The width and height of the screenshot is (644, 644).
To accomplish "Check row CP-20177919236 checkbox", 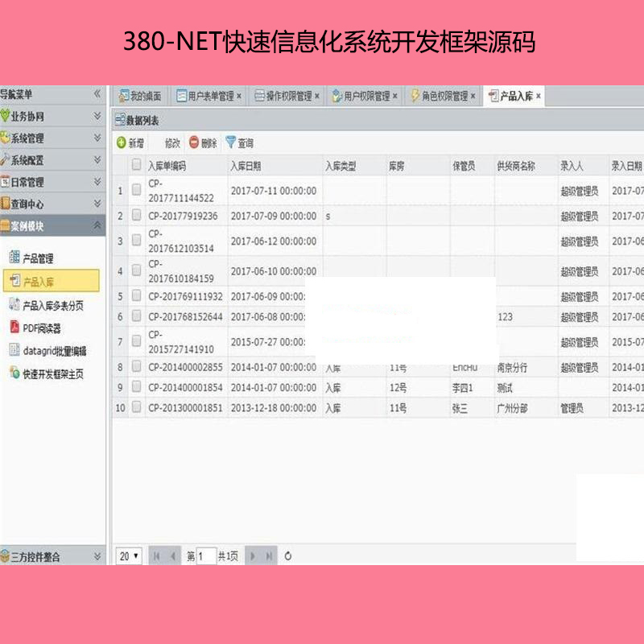I will pyautogui.click(x=136, y=215).
